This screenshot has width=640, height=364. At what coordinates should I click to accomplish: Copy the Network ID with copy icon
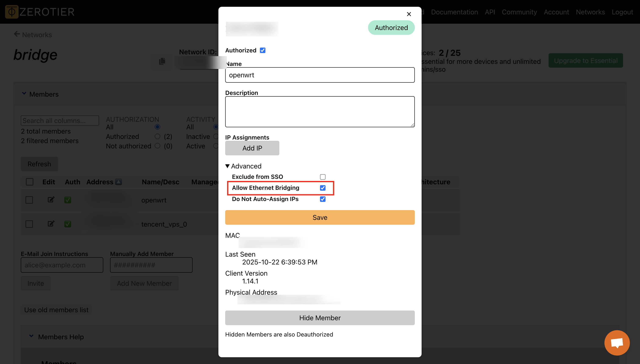pos(162,61)
